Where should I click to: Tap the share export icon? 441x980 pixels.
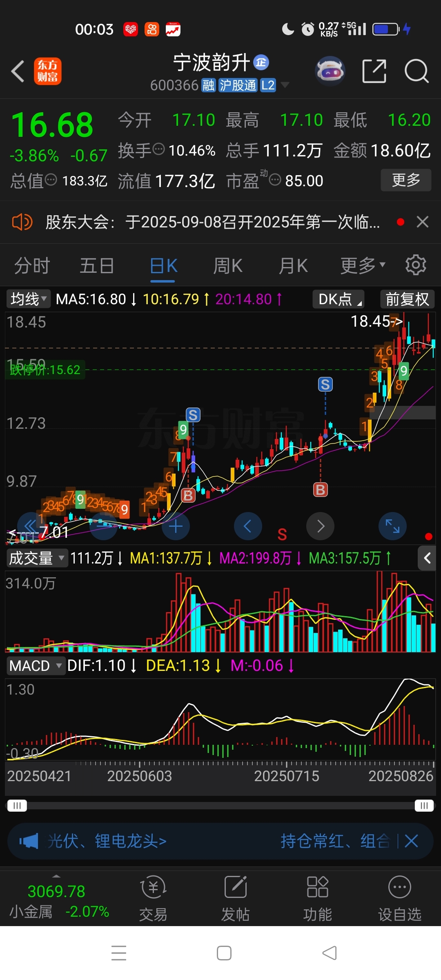point(374,71)
